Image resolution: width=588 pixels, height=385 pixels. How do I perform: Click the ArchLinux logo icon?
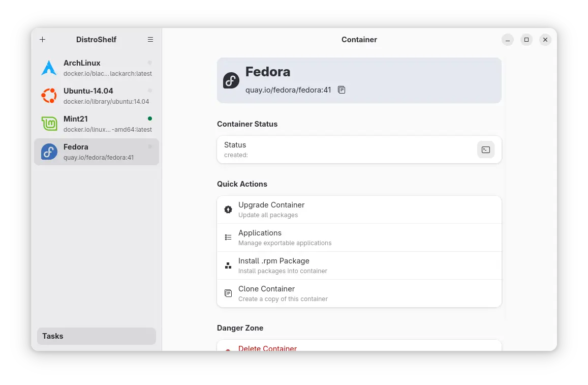[49, 68]
